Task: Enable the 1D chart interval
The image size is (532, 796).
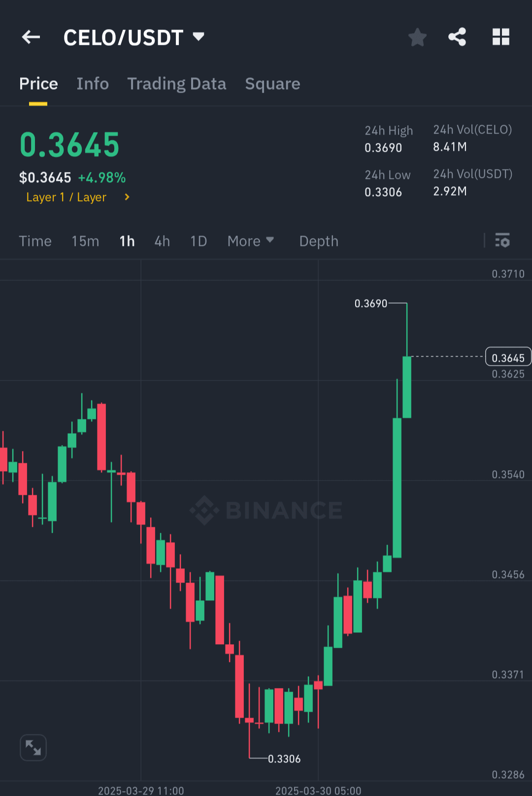Action: (198, 241)
